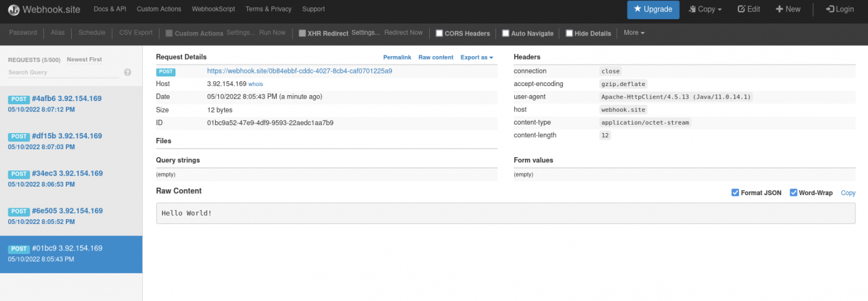Screen dimensions: 868x301
Task: Click the whois link next to host IP
Action: (256, 84)
